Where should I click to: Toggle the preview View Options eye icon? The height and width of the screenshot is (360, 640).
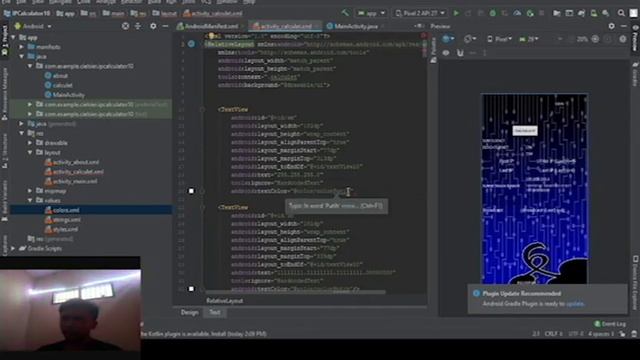tap(446, 53)
